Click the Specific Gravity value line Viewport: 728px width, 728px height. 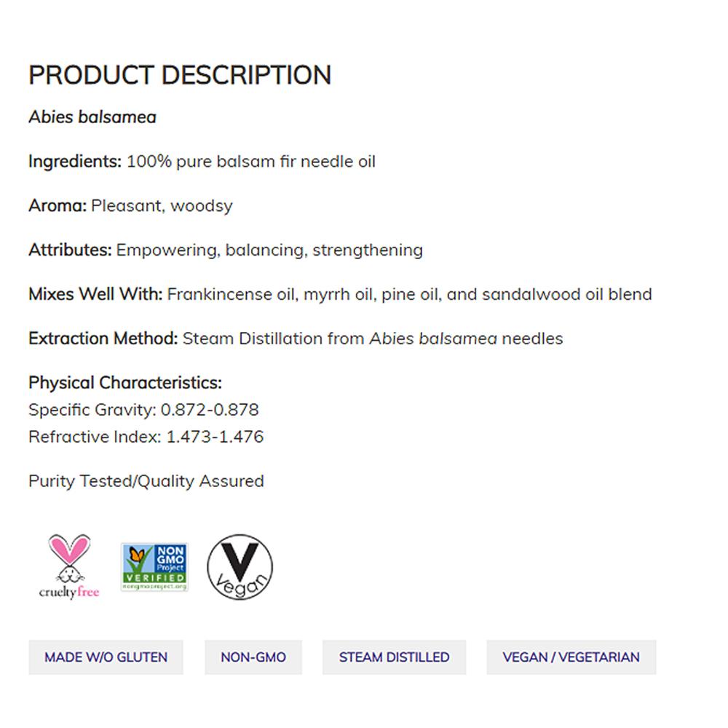click(x=143, y=409)
